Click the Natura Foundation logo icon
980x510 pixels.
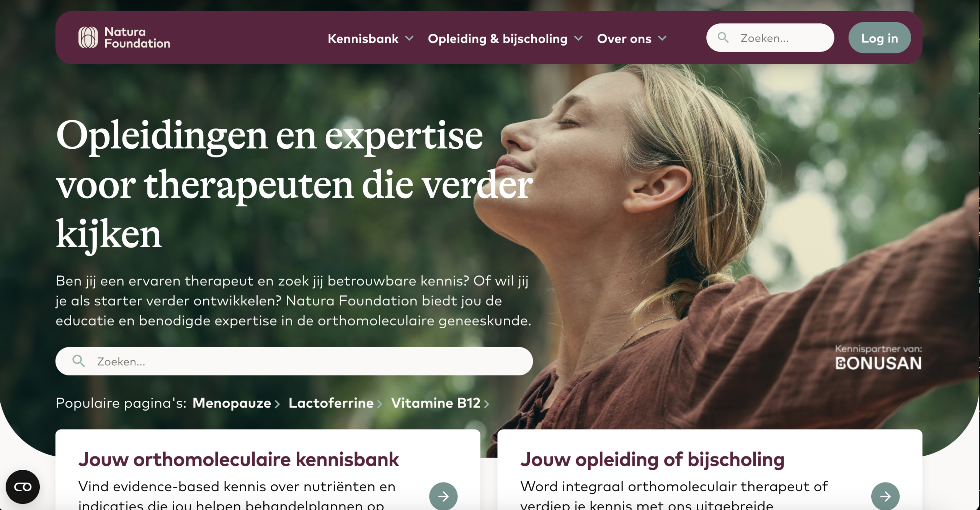click(88, 37)
